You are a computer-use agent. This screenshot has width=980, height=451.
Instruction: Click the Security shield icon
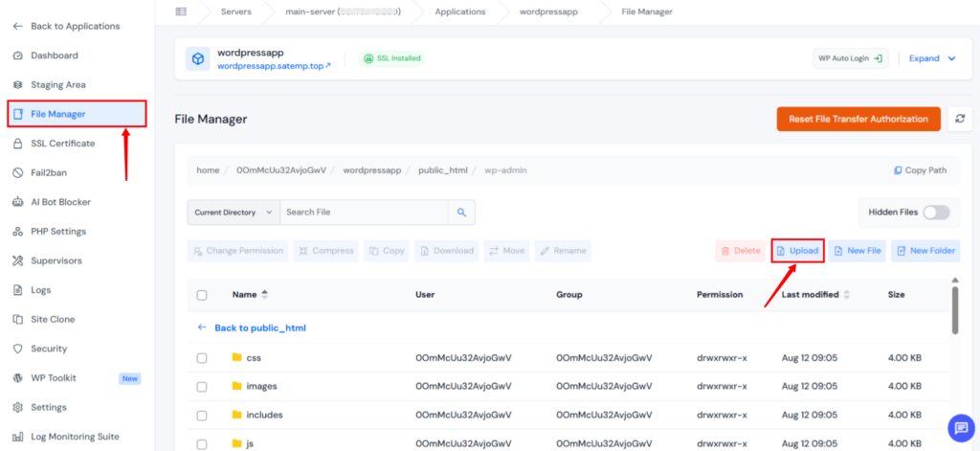pos(18,350)
